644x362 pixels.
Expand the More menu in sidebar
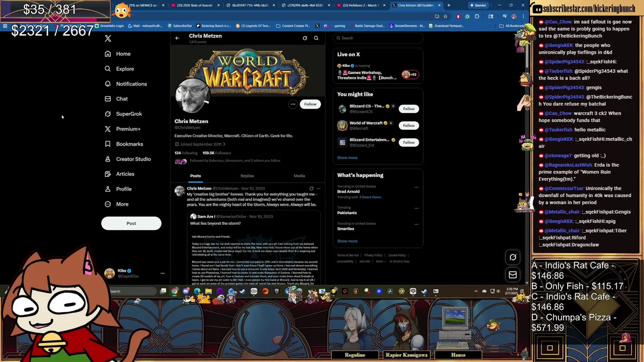click(x=116, y=204)
